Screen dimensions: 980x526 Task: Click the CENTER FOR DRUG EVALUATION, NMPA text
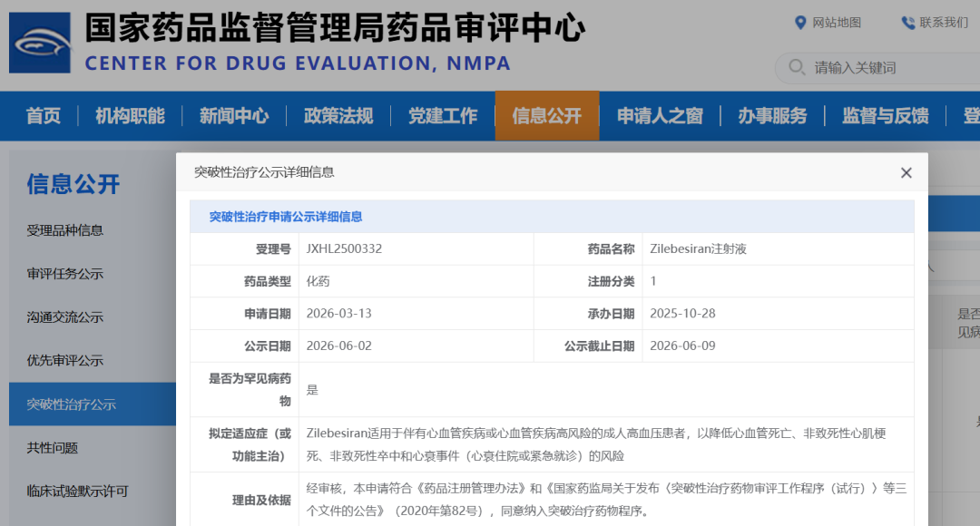click(298, 63)
